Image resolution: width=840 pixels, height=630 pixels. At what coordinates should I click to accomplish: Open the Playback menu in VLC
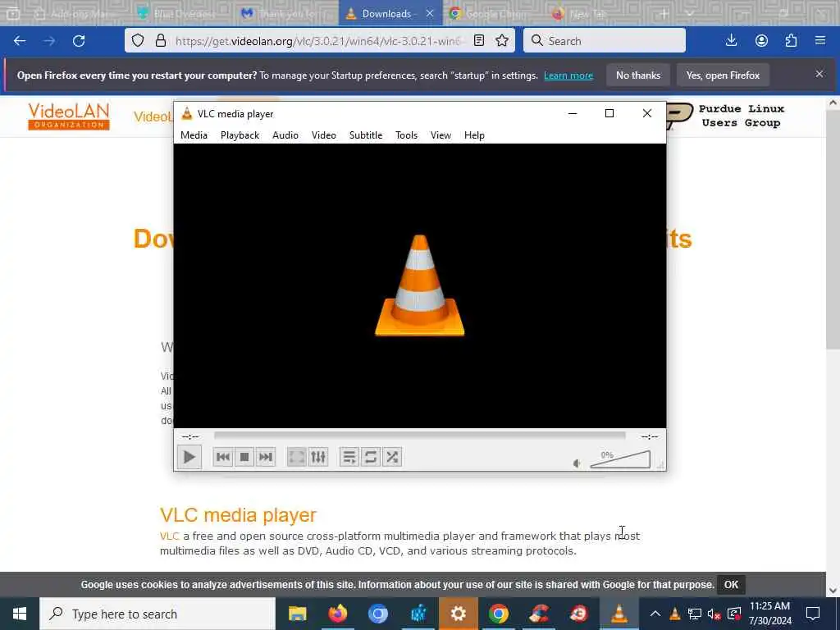(x=240, y=135)
